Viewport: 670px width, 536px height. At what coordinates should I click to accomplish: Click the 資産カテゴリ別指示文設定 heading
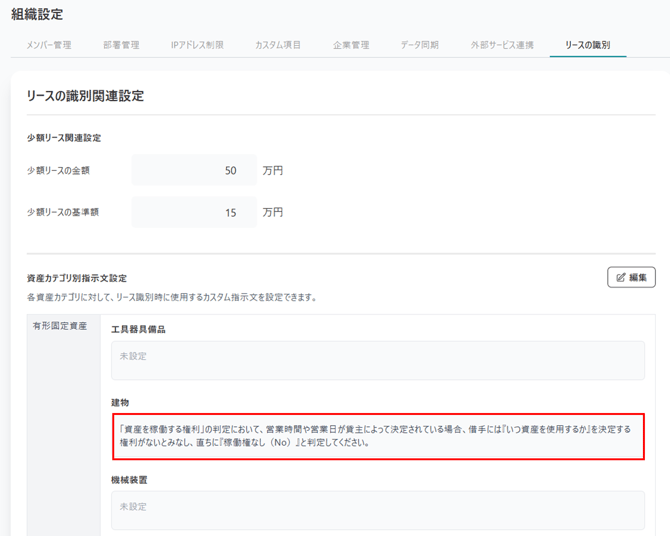[x=77, y=277]
